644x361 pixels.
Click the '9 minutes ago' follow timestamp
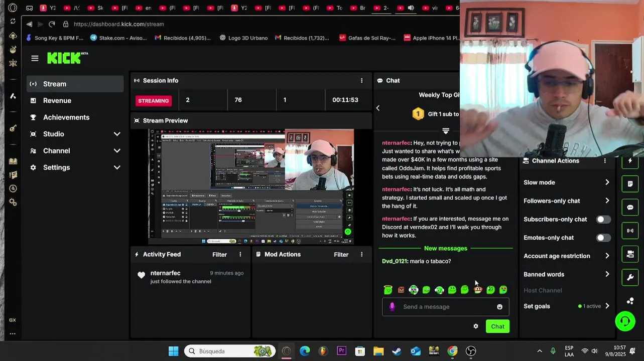(227, 273)
